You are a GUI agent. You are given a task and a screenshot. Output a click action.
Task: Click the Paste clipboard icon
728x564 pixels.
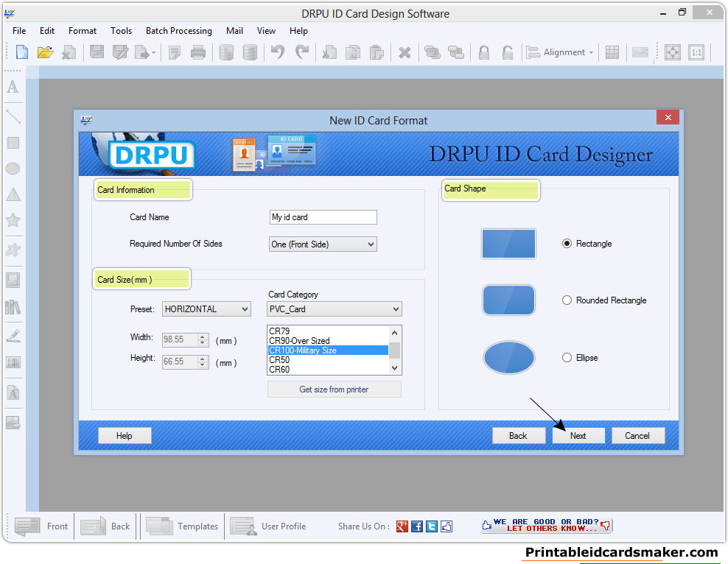point(377,52)
